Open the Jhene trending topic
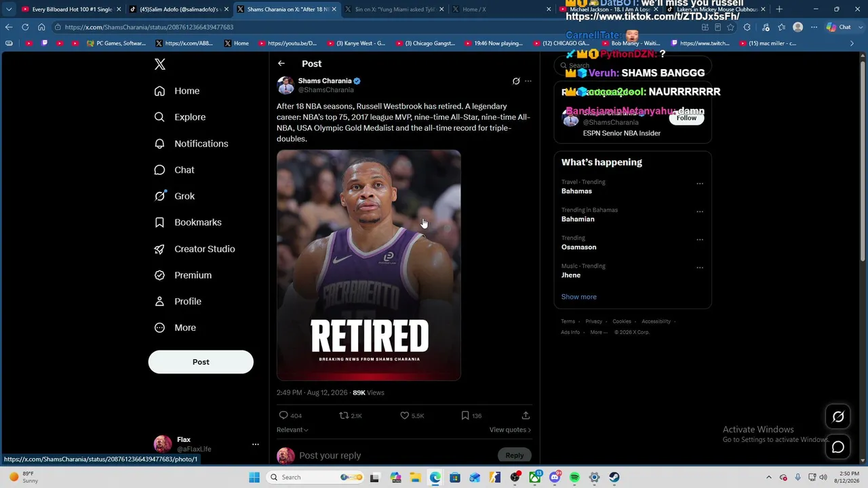This screenshot has width=868, height=488. pyautogui.click(x=571, y=275)
